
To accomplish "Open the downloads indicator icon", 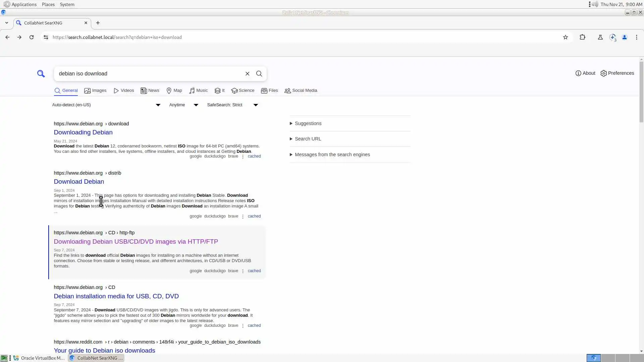I will click(x=613, y=37).
